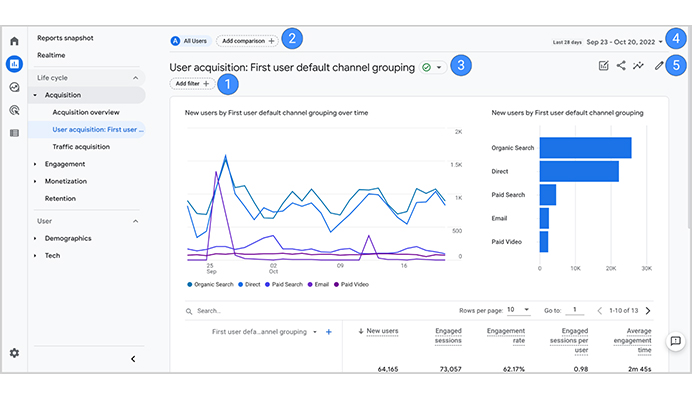Open the Home icon in left rail
This screenshot has height=399, width=692.
(x=14, y=41)
